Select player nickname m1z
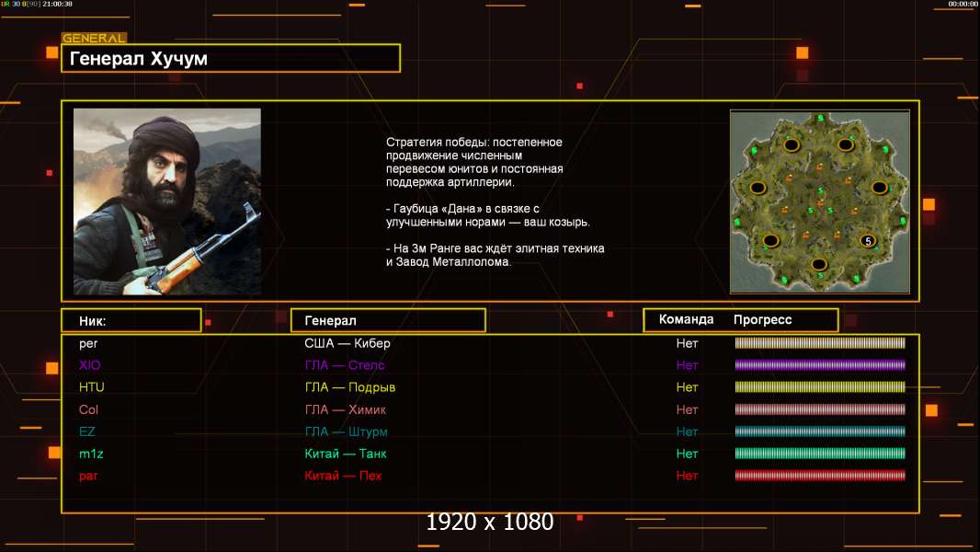 coord(91,454)
